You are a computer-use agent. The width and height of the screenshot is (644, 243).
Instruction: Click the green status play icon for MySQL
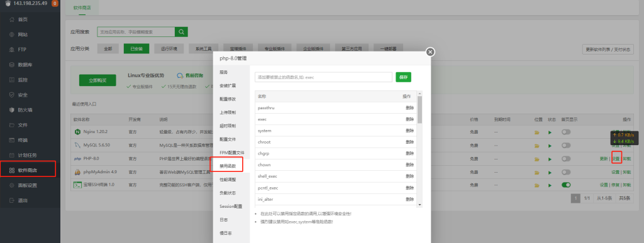click(550, 146)
